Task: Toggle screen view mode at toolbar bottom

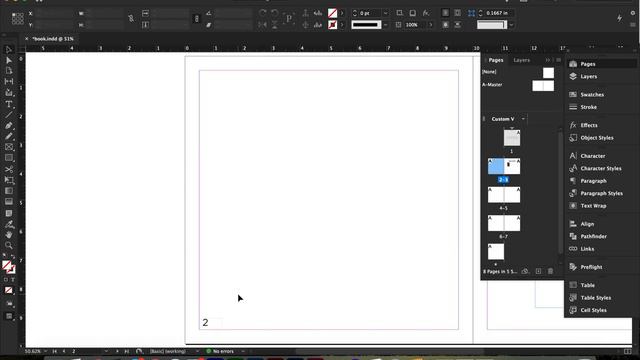Action: pos(9,316)
